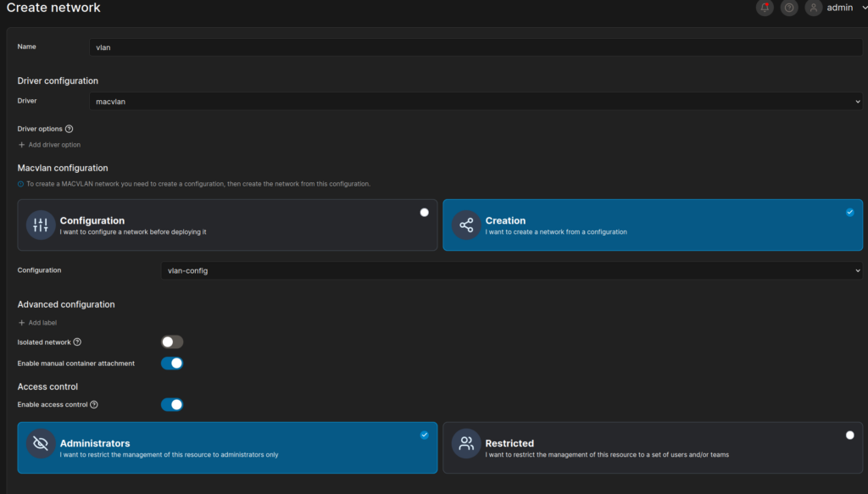Click the Configuration sliders icon
868x494 pixels.
[x=41, y=225]
